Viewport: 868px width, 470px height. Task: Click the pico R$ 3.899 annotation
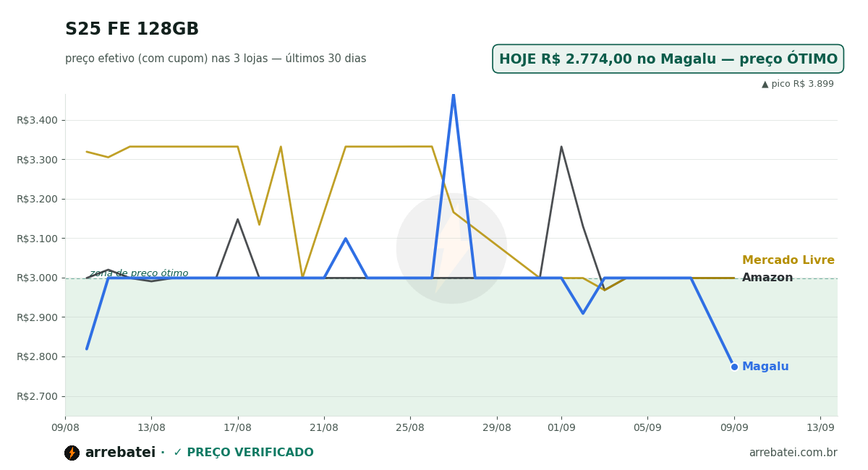click(x=798, y=84)
